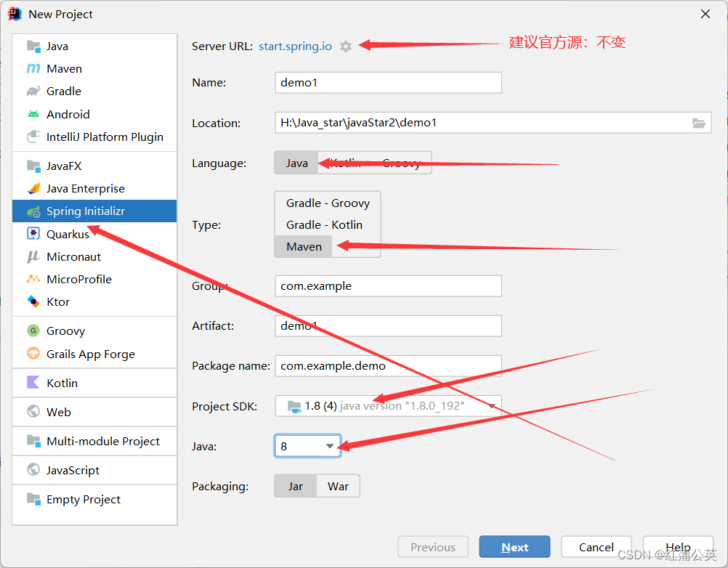Select Kotlin project type
This screenshot has height=568, width=728.
94,383
